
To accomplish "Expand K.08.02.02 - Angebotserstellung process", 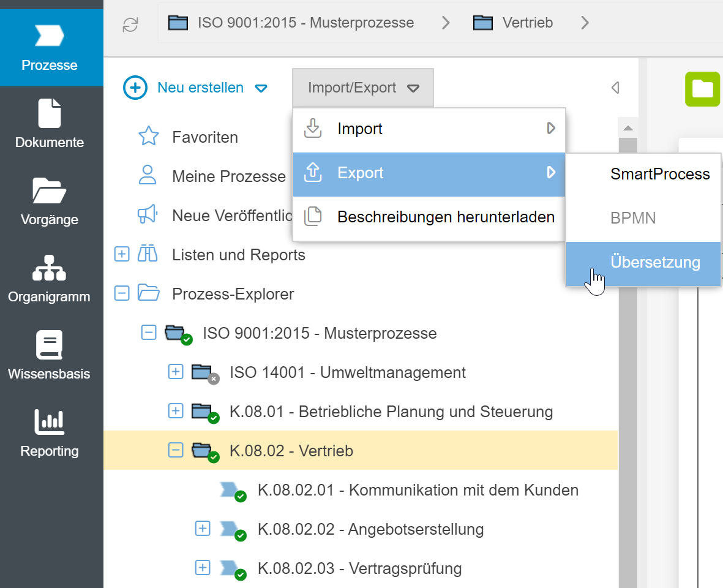I will click(203, 529).
